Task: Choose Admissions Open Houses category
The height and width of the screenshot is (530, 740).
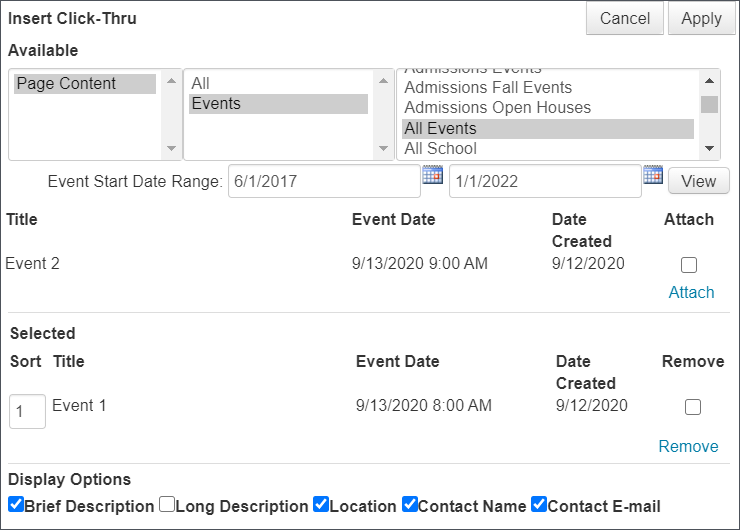Action: [x=547, y=108]
